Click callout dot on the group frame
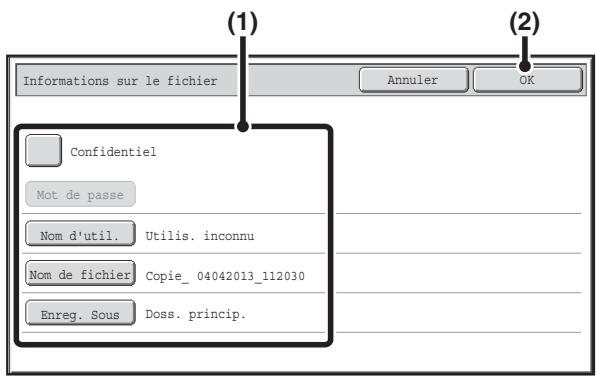The height and width of the screenshot is (379, 601). click(243, 126)
